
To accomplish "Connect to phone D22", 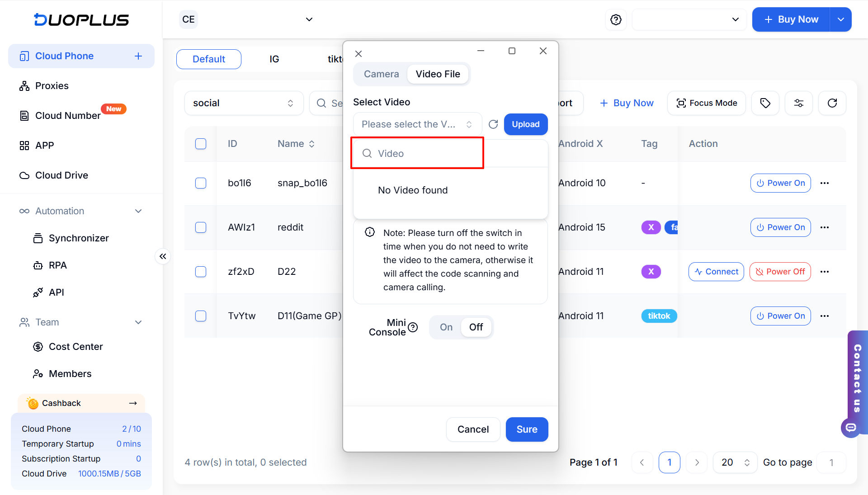I will click(716, 272).
